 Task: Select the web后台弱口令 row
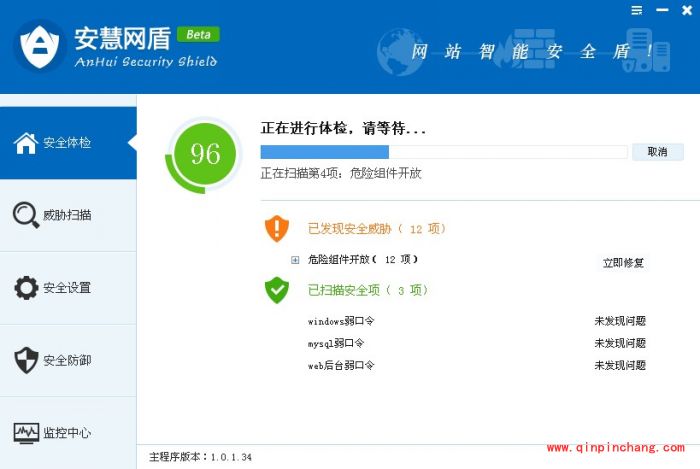point(341,365)
